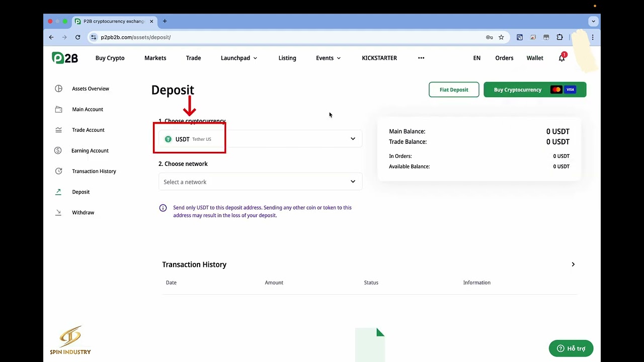Go to Markets page
This screenshot has height=362, width=644.
[155, 58]
